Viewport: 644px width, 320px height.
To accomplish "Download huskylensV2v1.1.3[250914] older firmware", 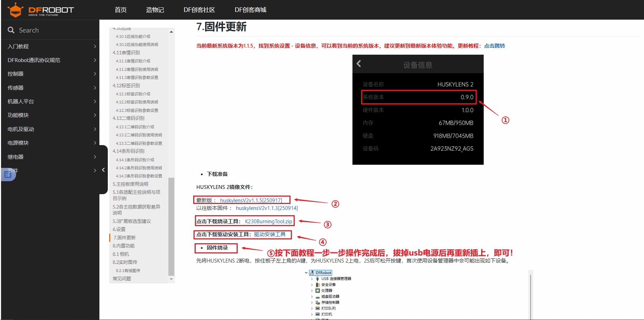I will 267,208.
